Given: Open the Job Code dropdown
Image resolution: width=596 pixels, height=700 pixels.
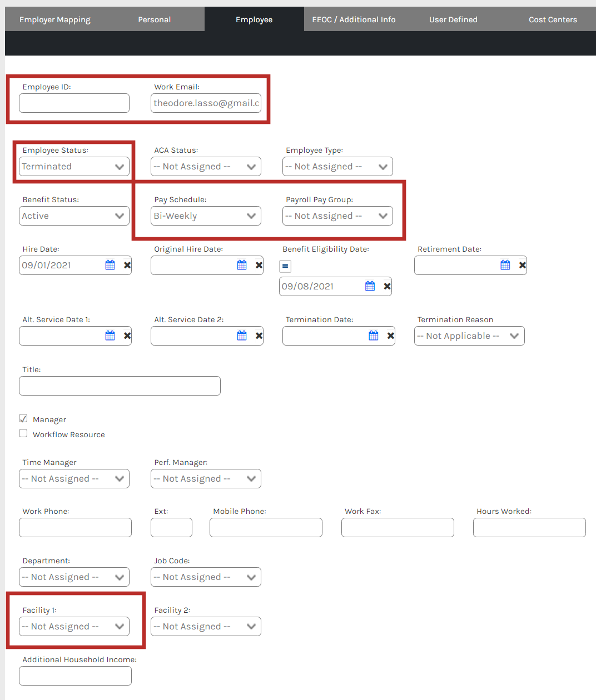Looking at the screenshot, I should pos(206,577).
